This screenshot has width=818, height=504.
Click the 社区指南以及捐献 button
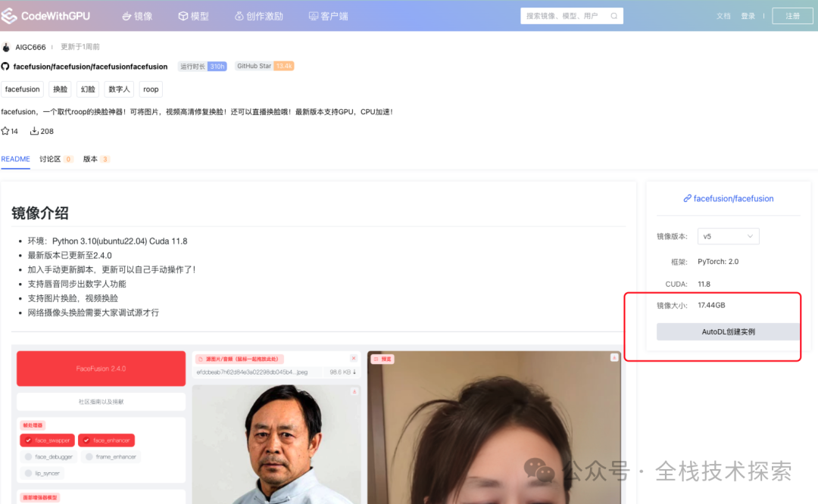tap(101, 402)
